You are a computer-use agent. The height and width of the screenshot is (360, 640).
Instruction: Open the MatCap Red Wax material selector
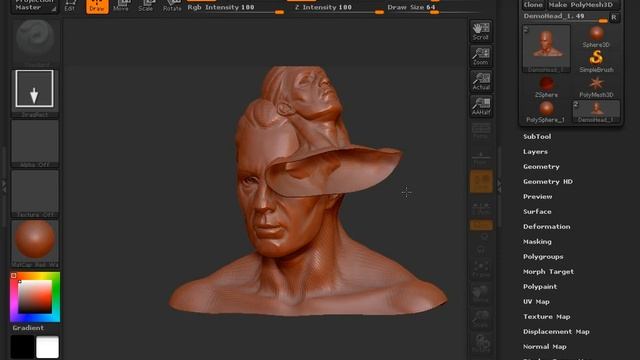click(x=35, y=244)
